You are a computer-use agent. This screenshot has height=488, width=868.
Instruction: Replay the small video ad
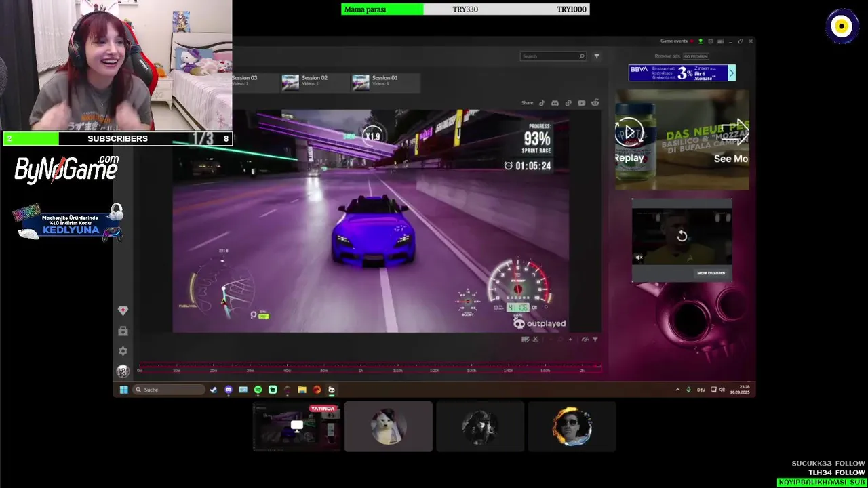tap(682, 236)
